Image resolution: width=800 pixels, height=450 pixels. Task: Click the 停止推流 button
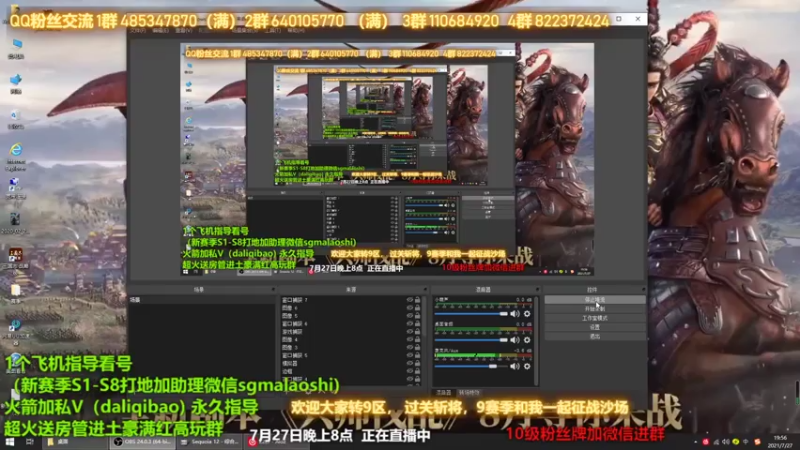[x=594, y=299]
